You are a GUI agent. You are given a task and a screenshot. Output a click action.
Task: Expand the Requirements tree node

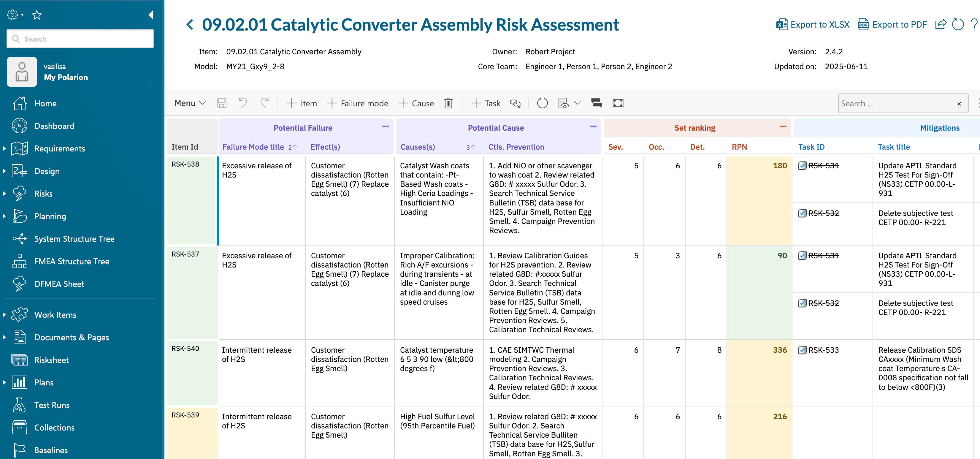click(x=4, y=149)
